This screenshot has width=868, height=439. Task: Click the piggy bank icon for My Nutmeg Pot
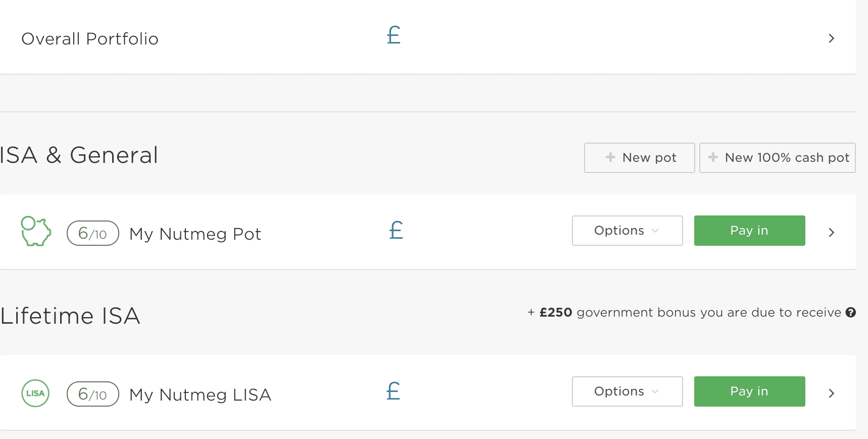(x=36, y=231)
